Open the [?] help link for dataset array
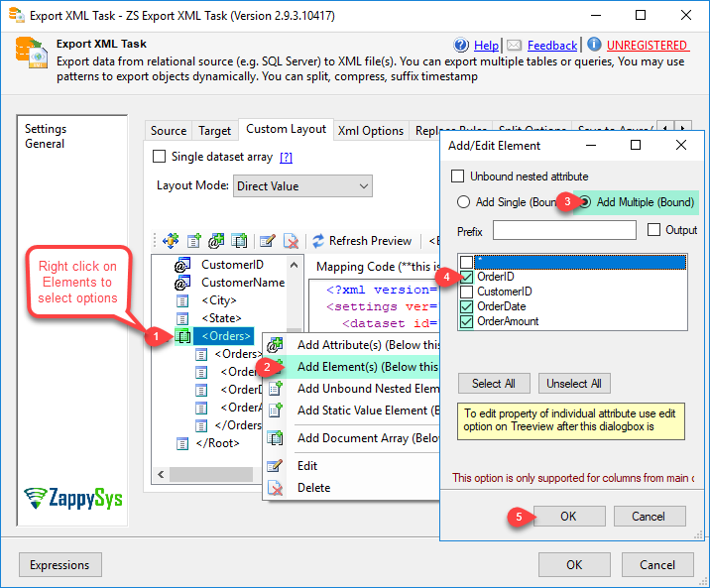Viewport: 710px width, 588px height. coord(286,157)
